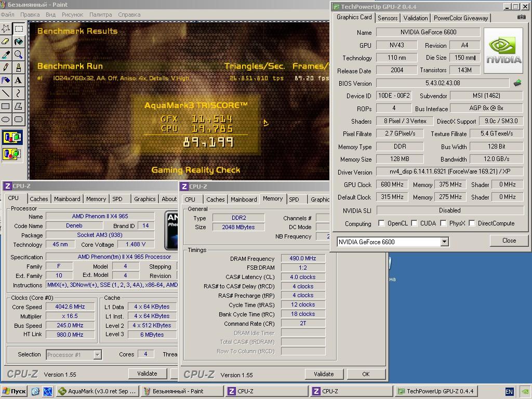Switch to the Sensors tab in GPU-Z
This screenshot has width=532, height=399.
point(388,18)
